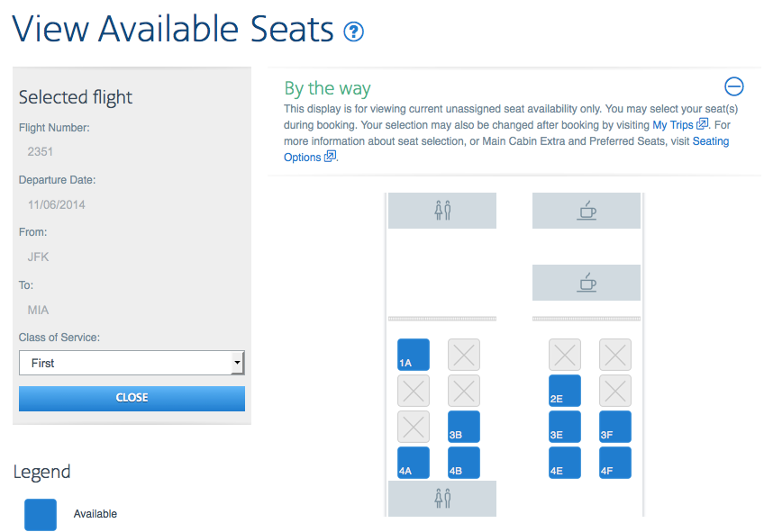This screenshot has height=532, width=764.
Task: Collapse the By the way notice
Action: point(734,86)
